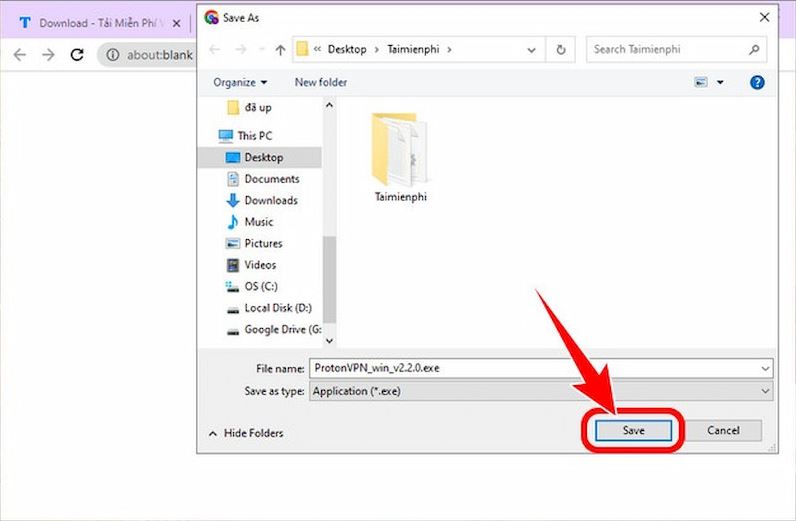Click the blue Help question mark icon
Viewport: 796px width, 521px height.
click(x=757, y=82)
